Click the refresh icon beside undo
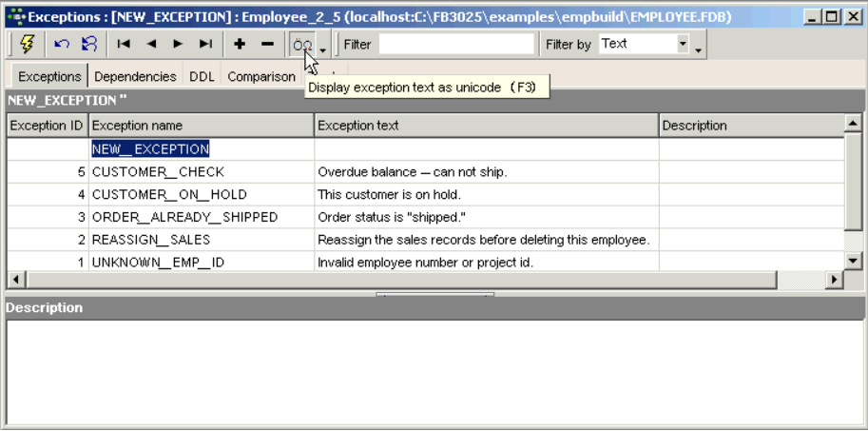This screenshot has width=868, height=431. (88, 45)
